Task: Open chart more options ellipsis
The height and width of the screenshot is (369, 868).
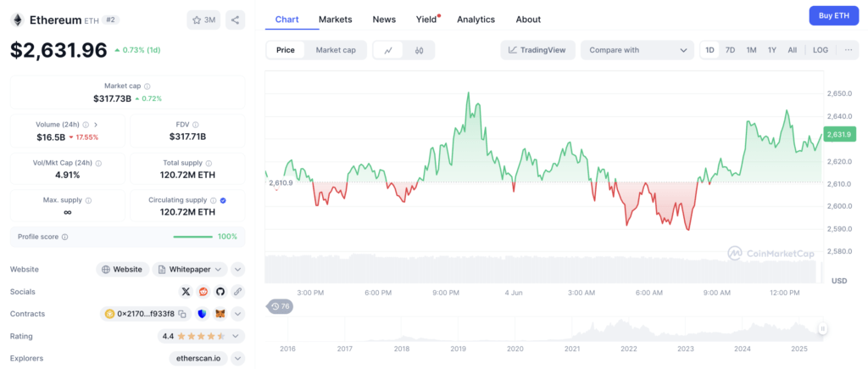Action: (x=849, y=50)
